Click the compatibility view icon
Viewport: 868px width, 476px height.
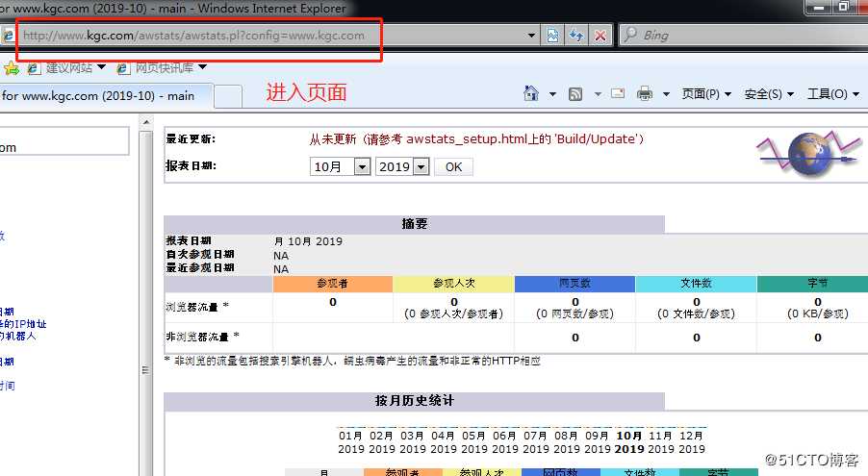point(552,36)
